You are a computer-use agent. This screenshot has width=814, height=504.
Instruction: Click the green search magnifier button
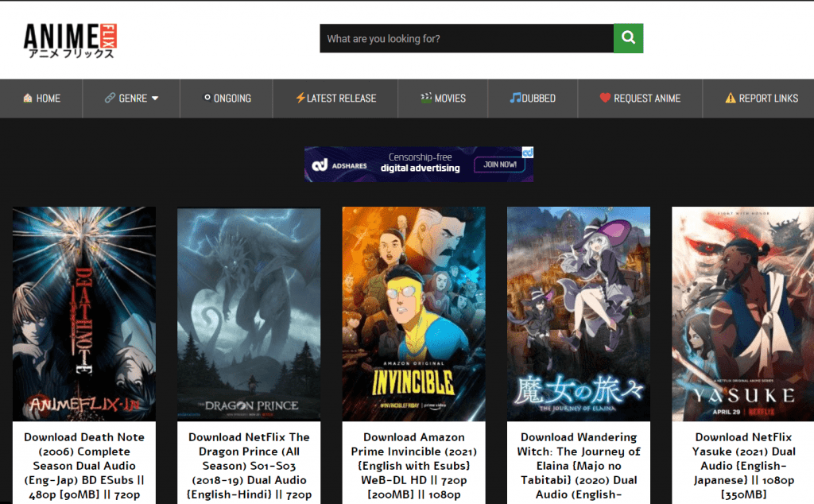click(x=628, y=38)
